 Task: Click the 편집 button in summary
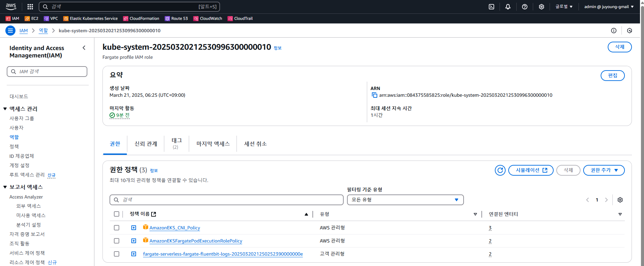pyautogui.click(x=612, y=76)
